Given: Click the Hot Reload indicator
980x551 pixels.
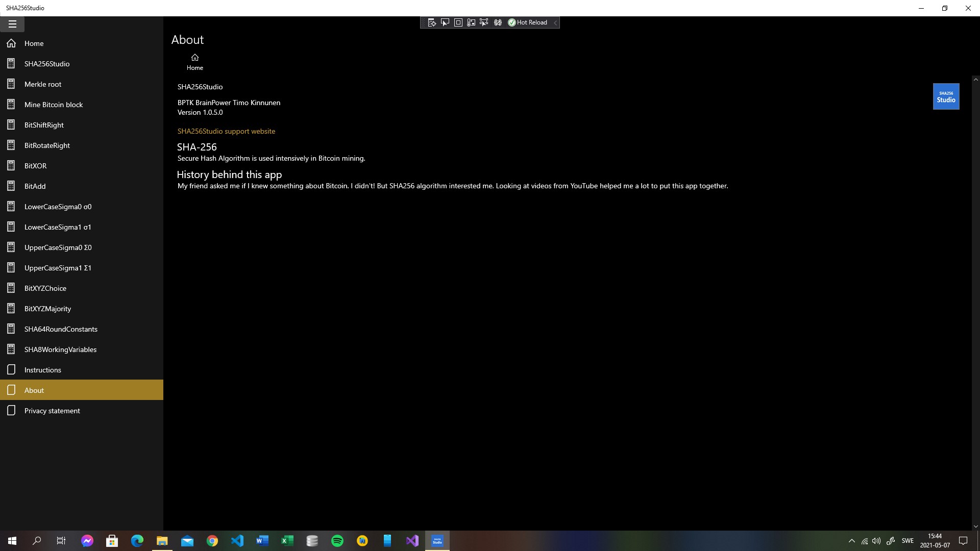Looking at the screenshot, I should pos(528,22).
